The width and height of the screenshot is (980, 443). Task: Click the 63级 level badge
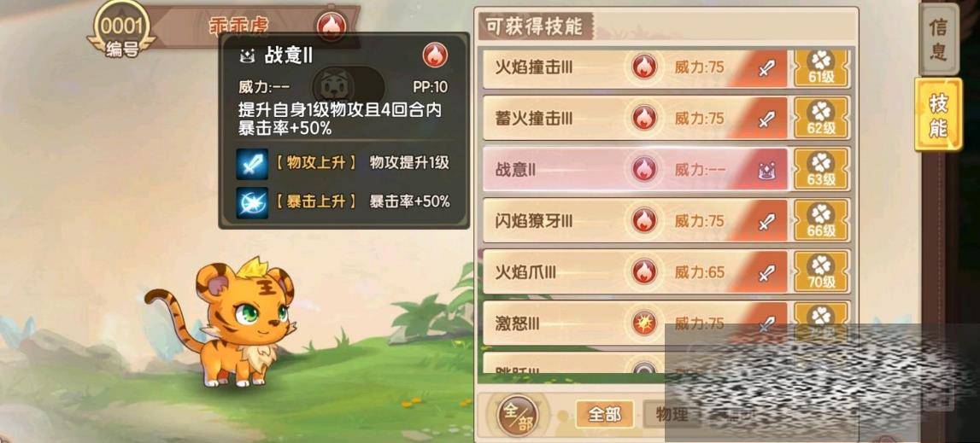tap(820, 169)
